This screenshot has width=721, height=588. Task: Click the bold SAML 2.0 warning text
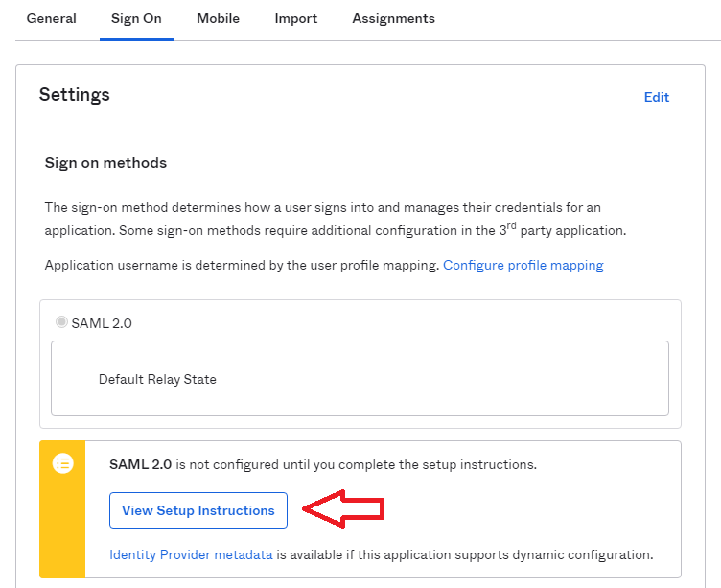(140, 464)
